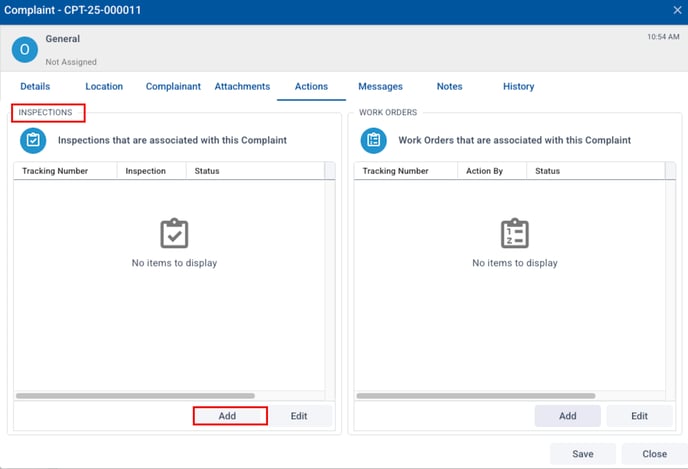The image size is (688, 469).
Task: Open the Details tab
Action: [x=35, y=87]
